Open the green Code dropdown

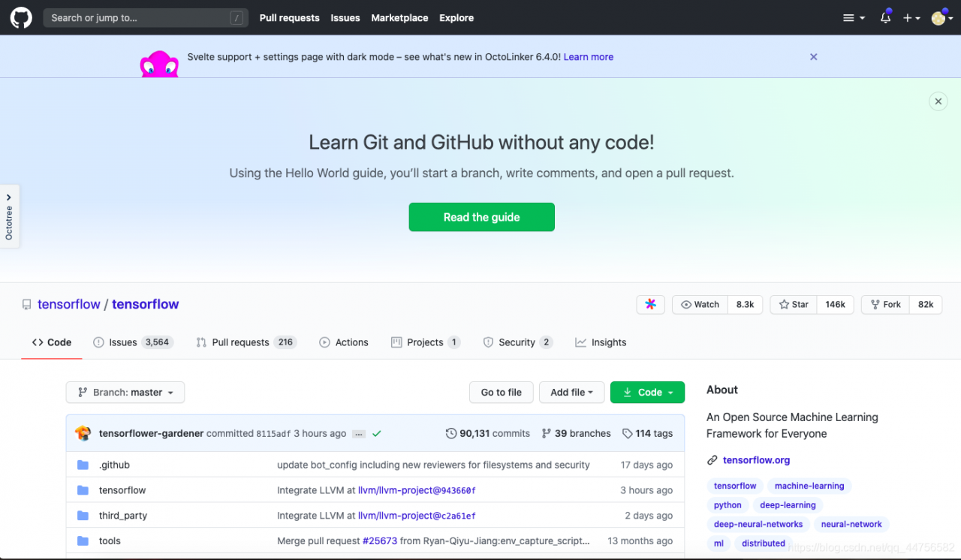click(x=647, y=392)
